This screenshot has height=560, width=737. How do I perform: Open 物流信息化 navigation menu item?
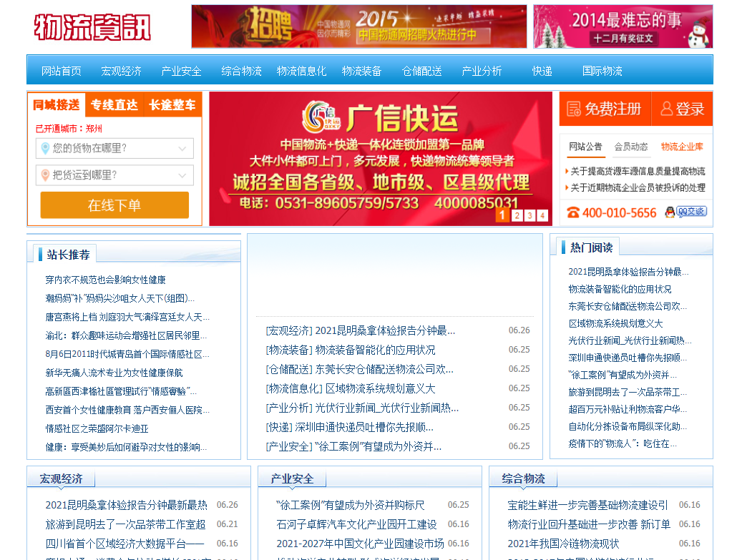click(302, 71)
